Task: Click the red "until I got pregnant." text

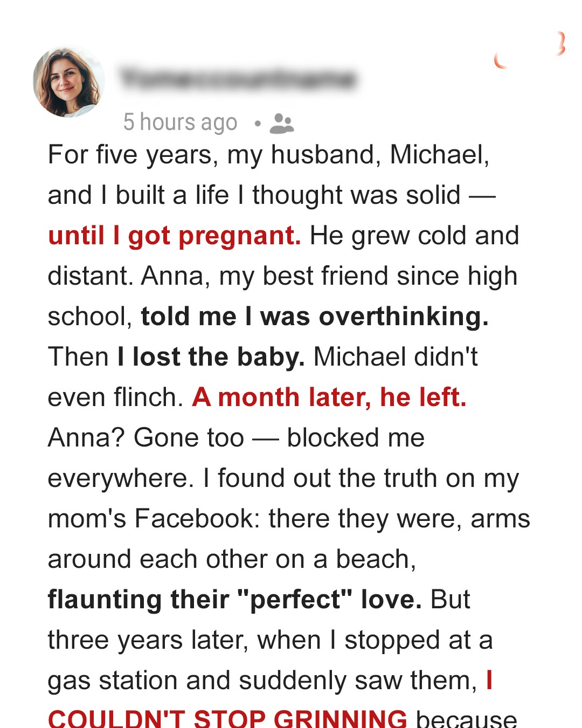Action: click(174, 236)
